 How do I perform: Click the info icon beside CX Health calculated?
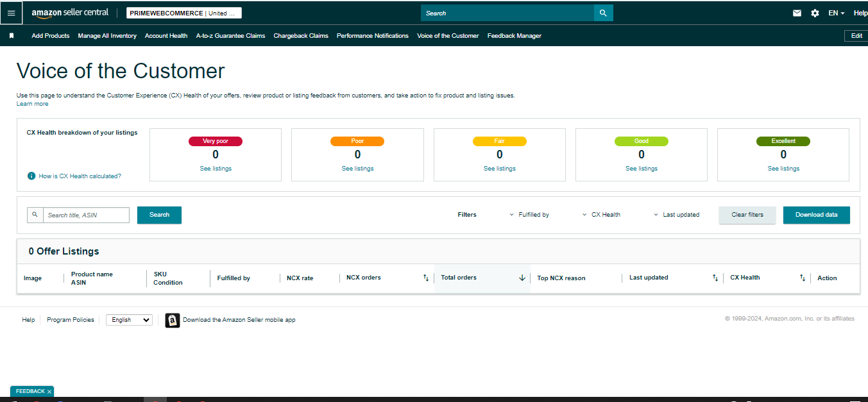coord(31,176)
